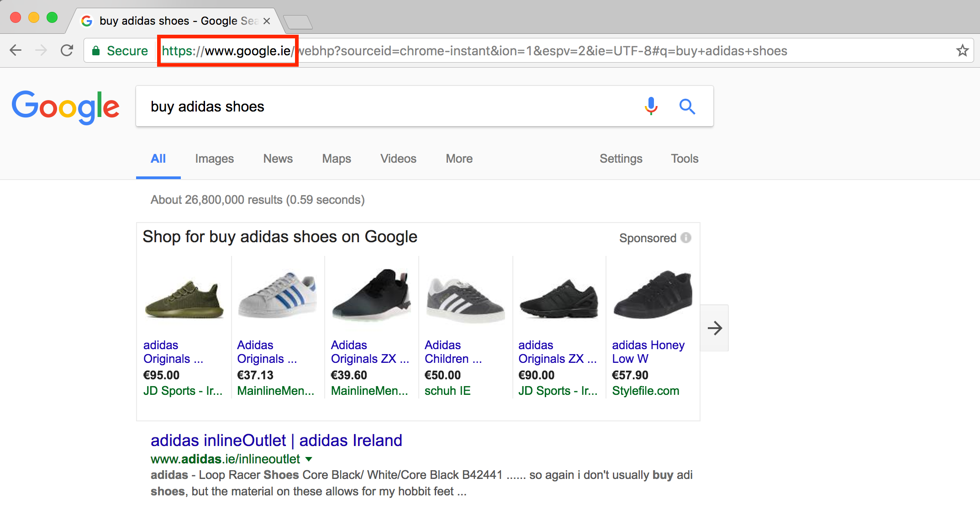Click the black Adidas ZX shoe image at €39.60
Viewport: 980px width, 510px height.
pos(371,295)
